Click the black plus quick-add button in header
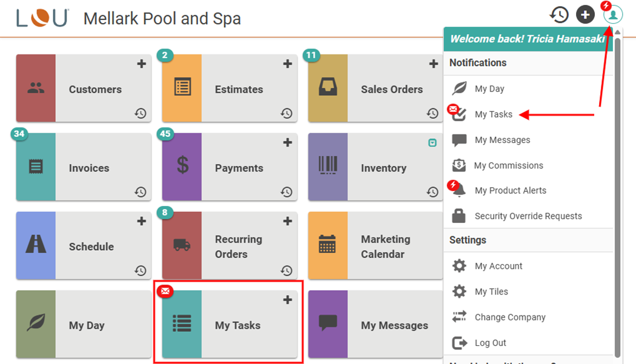This screenshot has height=364, width=636. click(585, 15)
